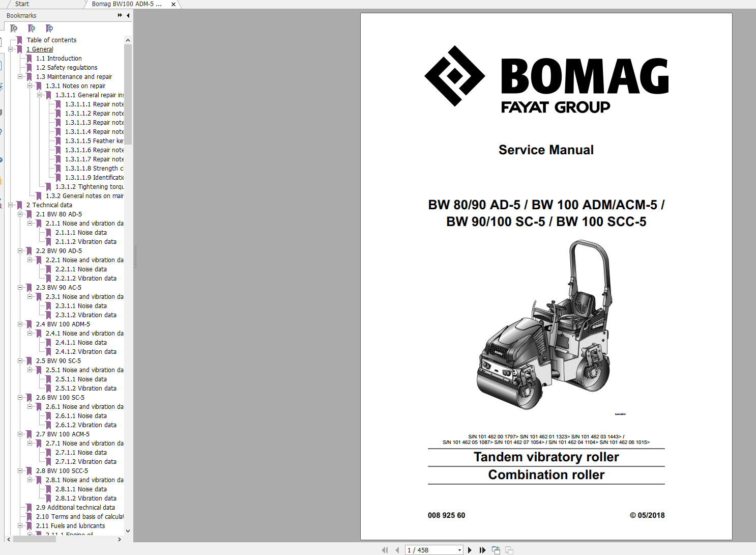Collapse the 2.11 Fuels and lubricants node

point(20,526)
